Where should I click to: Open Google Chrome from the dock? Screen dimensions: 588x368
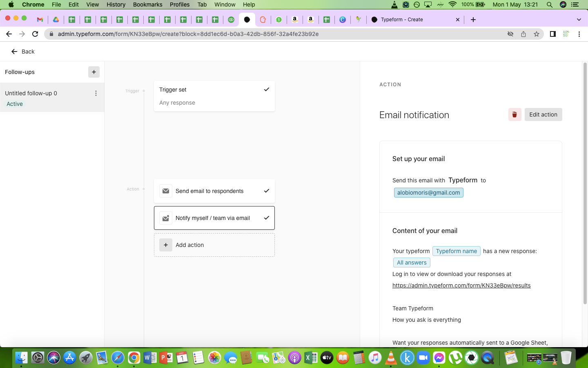click(x=134, y=358)
